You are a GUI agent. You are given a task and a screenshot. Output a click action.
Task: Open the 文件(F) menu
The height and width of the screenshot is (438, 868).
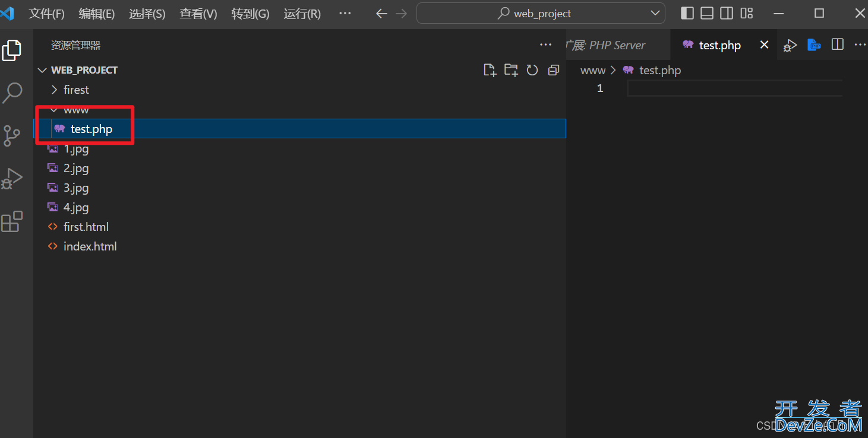coord(46,14)
